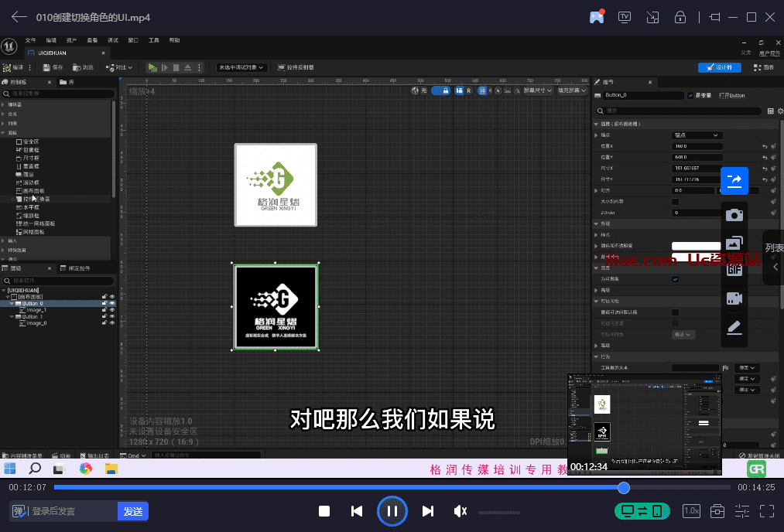Screen dimensions: 784x532
Task: Select the GIF capture icon in the side toolbar
Action: click(x=734, y=269)
